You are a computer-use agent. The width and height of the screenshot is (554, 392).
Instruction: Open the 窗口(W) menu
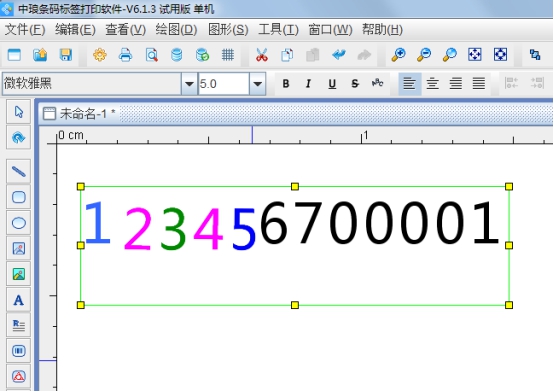[330, 30]
